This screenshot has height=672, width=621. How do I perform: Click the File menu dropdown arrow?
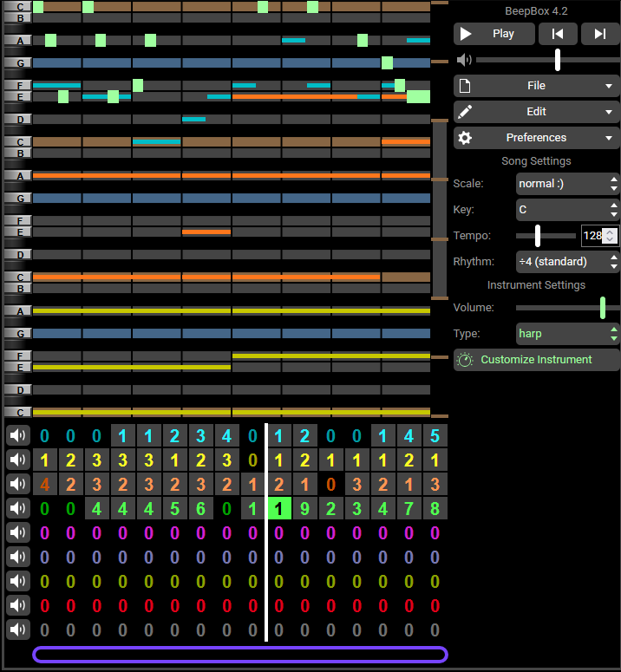[x=609, y=86]
